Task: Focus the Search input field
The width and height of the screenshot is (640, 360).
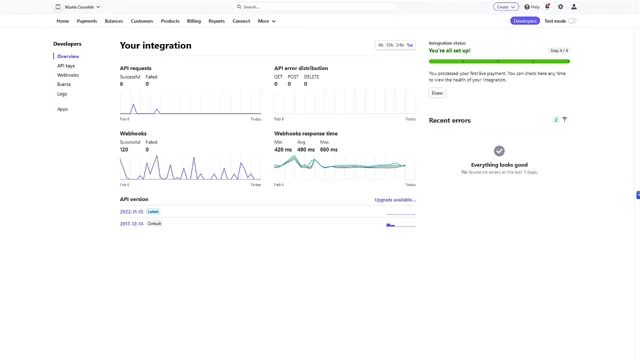Action: 315,7
